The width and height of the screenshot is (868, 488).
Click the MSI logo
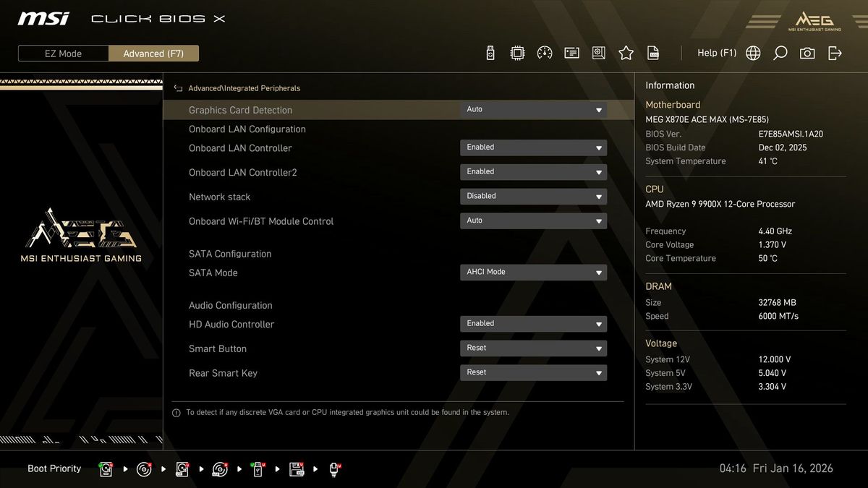(x=43, y=18)
